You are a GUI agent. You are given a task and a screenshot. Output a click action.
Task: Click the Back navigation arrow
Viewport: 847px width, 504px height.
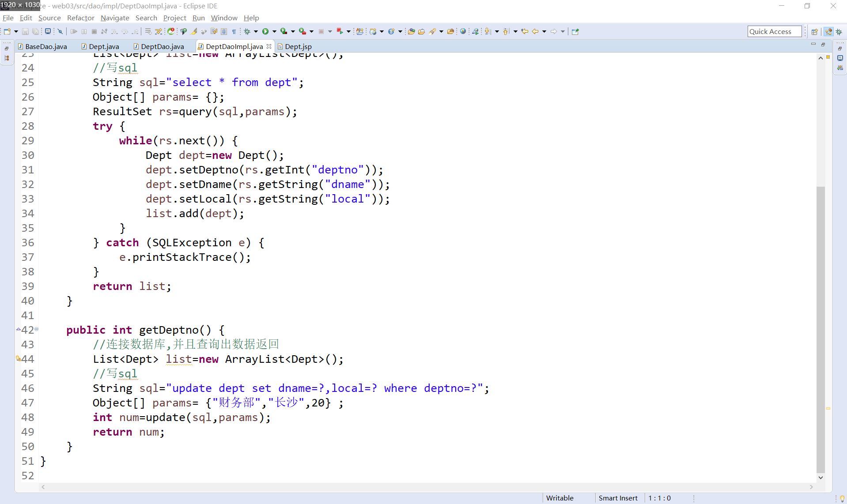point(535,31)
